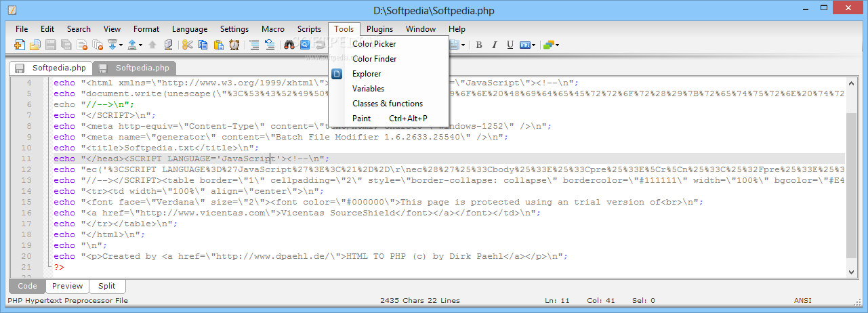This screenshot has height=313, width=868.
Task: Click the Paste clipboard icon
Action: [x=219, y=45]
